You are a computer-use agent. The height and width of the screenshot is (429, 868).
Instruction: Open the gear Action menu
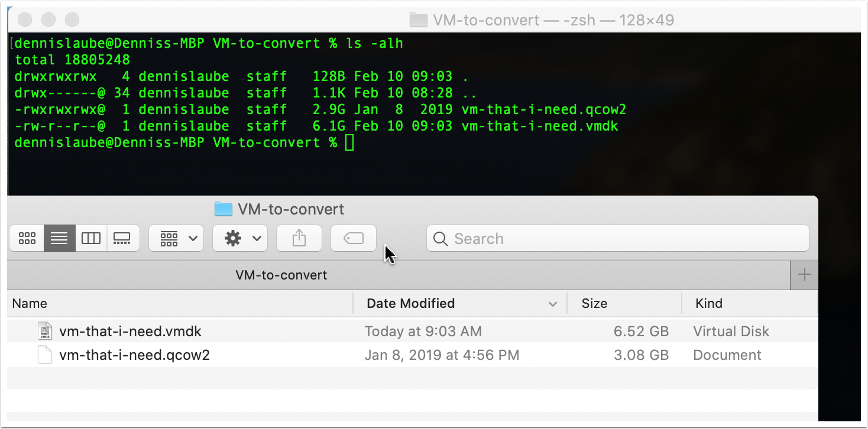(x=240, y=238)
